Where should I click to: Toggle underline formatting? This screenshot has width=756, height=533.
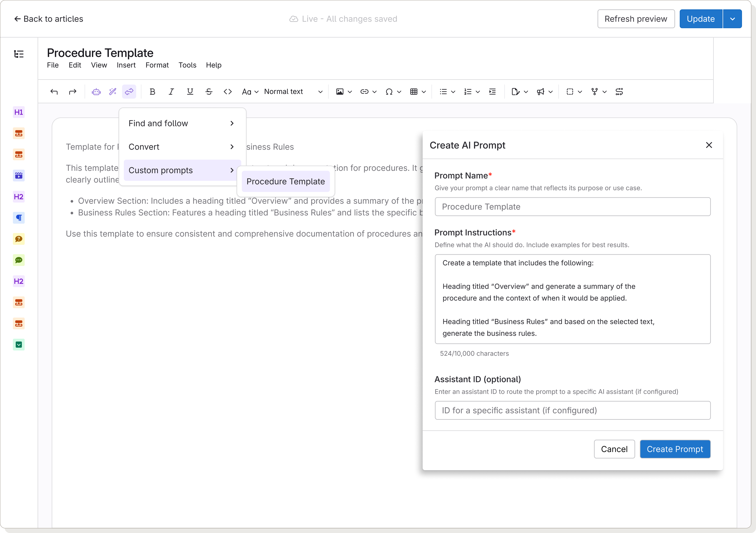(190, 92)
